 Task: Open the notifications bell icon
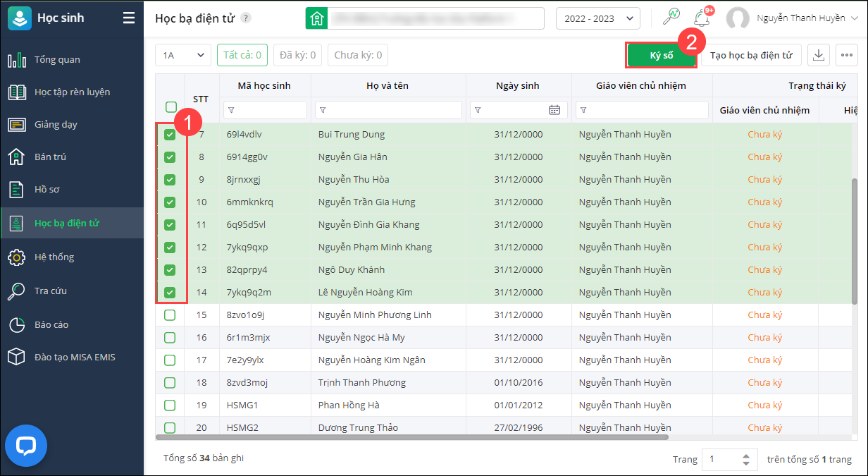(702, 18)
